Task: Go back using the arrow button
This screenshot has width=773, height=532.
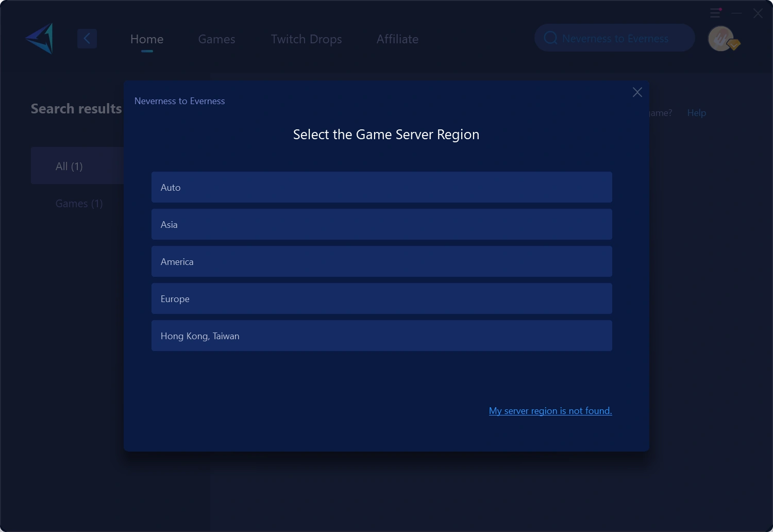Action: (87, 39)
